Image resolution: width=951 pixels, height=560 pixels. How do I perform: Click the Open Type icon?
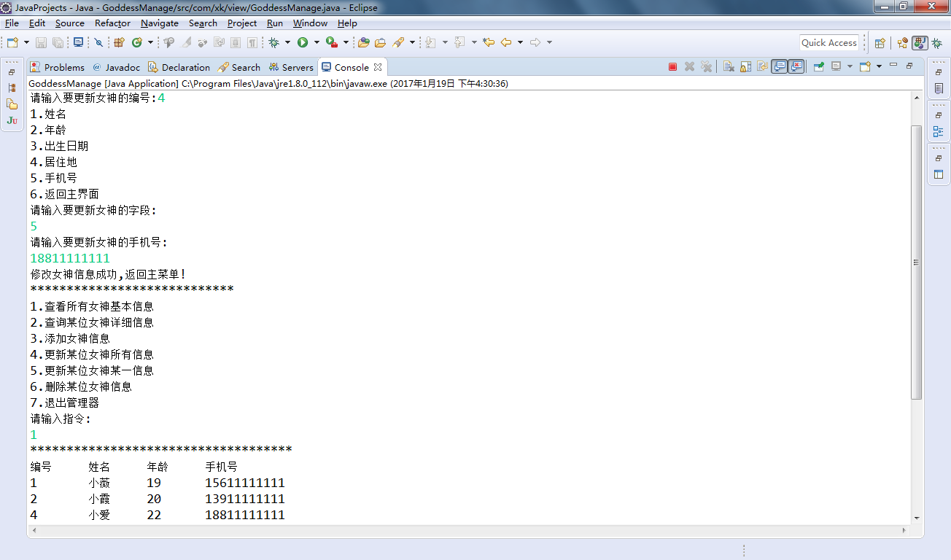[x=363, y=42]
